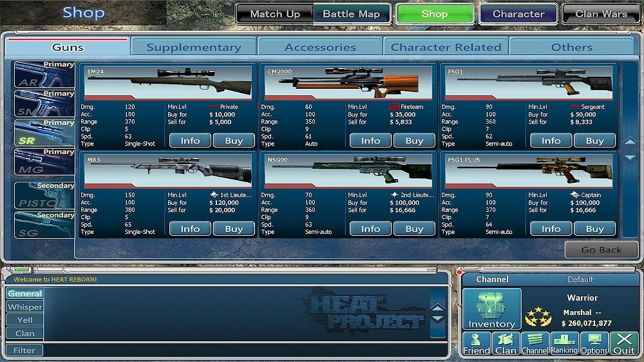Switch chat to the Whisper channel
Screen dimensions: 644x362
point(25,307)
